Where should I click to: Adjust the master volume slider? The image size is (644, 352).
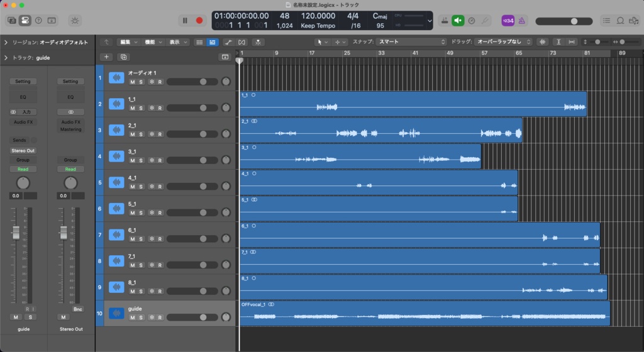[x=564, y=21]
